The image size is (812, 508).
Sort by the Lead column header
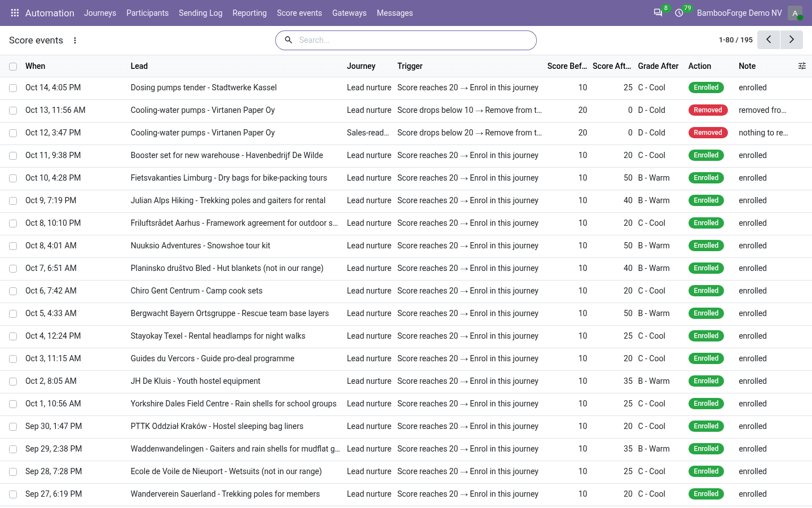point(139,66)
